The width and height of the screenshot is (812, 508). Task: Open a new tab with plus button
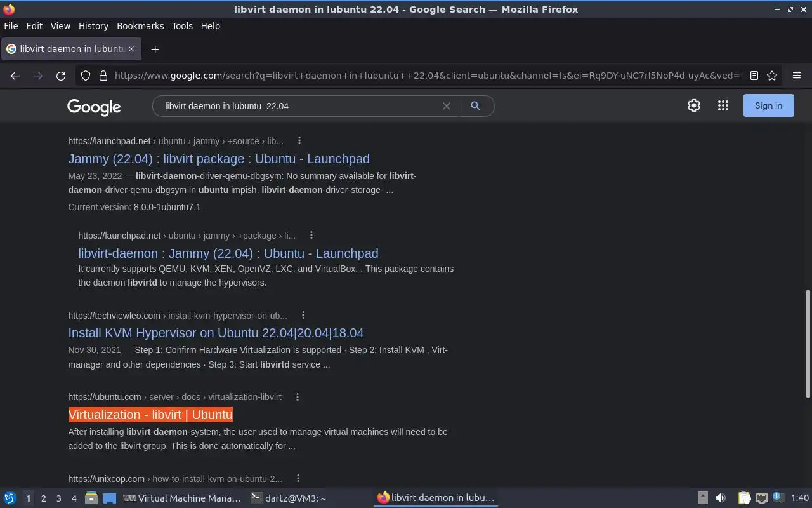point(155,49)
